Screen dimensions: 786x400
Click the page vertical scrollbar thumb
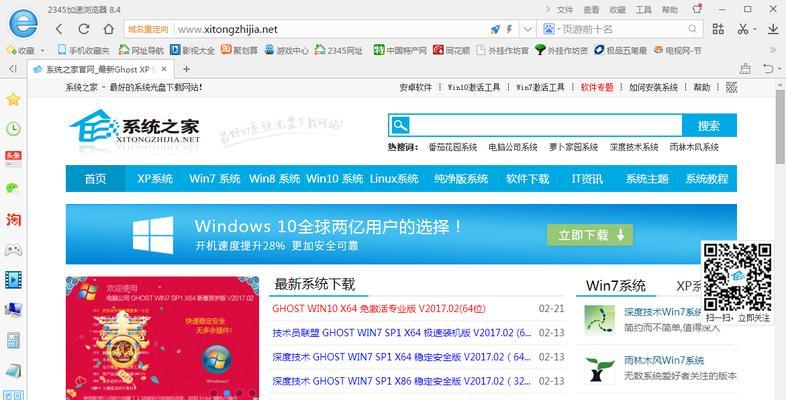[x=779, y=126]
